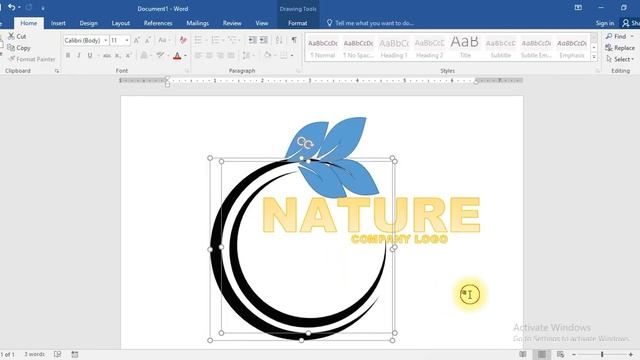Image resolution: width=640 pixels, height=360 pixels.
Task: Click the Find button
Action: coord(616,36)
